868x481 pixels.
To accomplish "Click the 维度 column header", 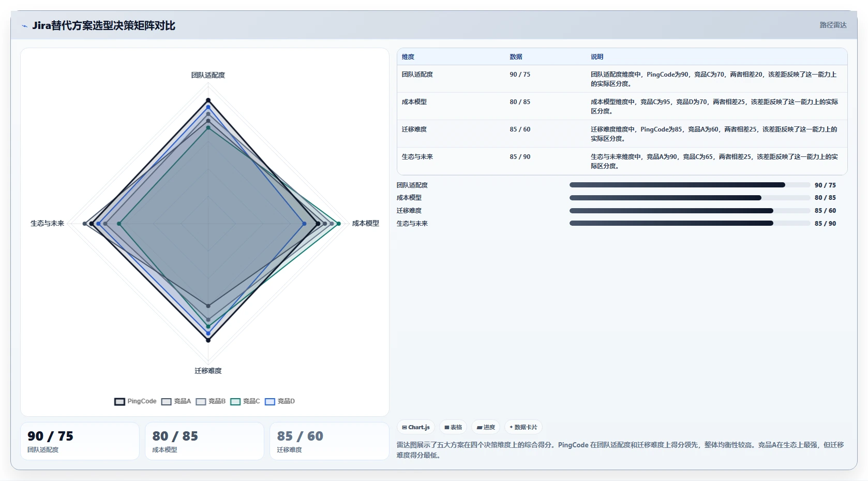I will (408, 57).
